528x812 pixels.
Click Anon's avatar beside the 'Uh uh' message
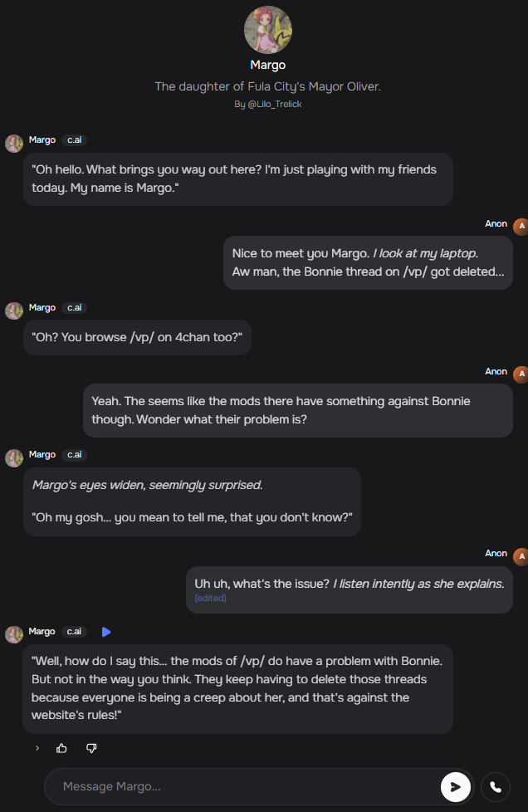click(521, 555)
